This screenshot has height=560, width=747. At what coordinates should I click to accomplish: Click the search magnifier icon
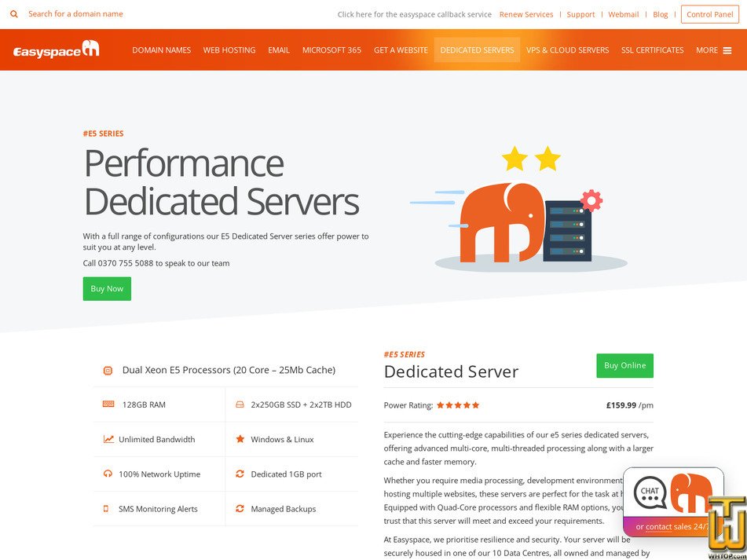14,14
